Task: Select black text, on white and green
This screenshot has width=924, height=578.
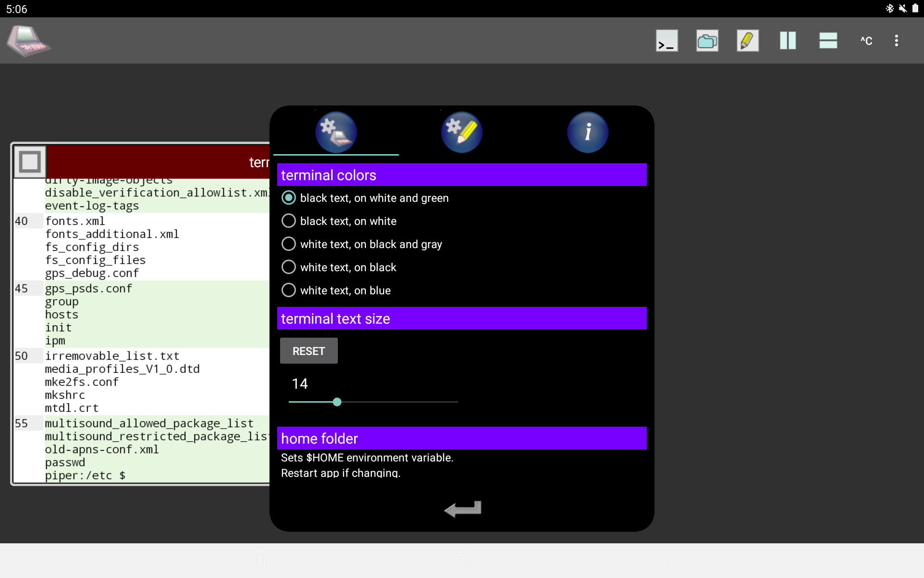Action: pos(289,198)
